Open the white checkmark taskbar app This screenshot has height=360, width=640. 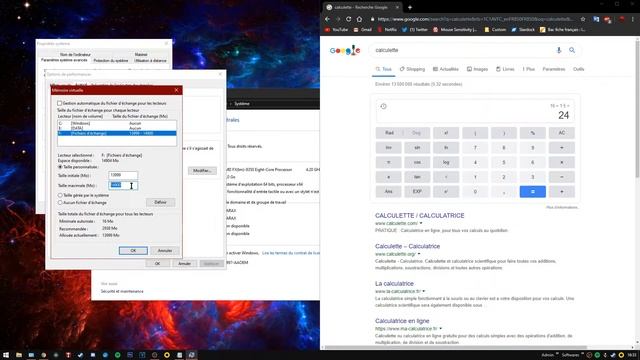coord(80,355)
